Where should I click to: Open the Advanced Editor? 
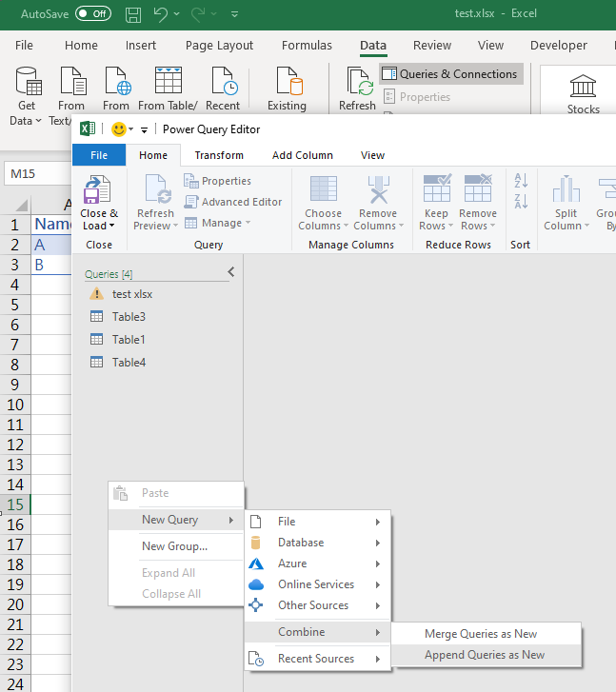[232, 202]
